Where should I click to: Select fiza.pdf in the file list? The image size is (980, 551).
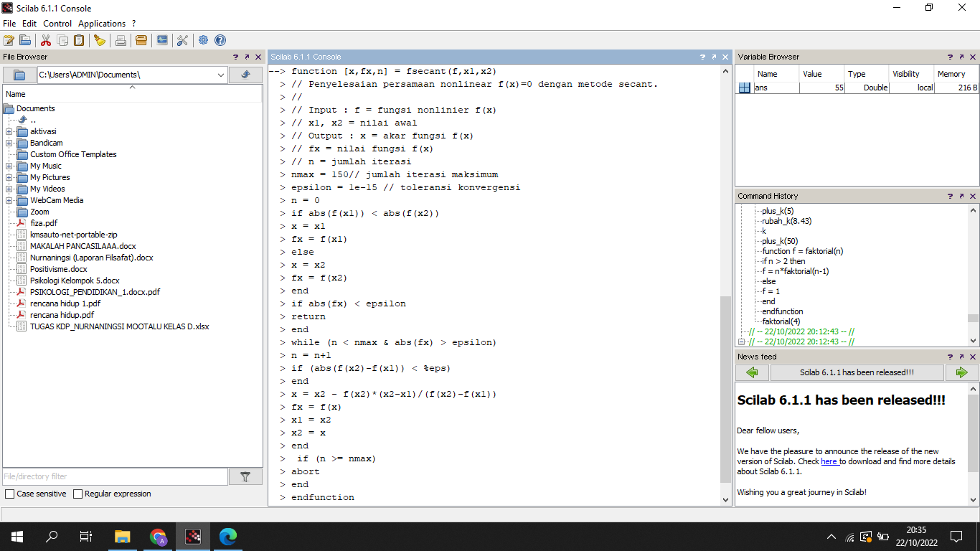[43, 223]
